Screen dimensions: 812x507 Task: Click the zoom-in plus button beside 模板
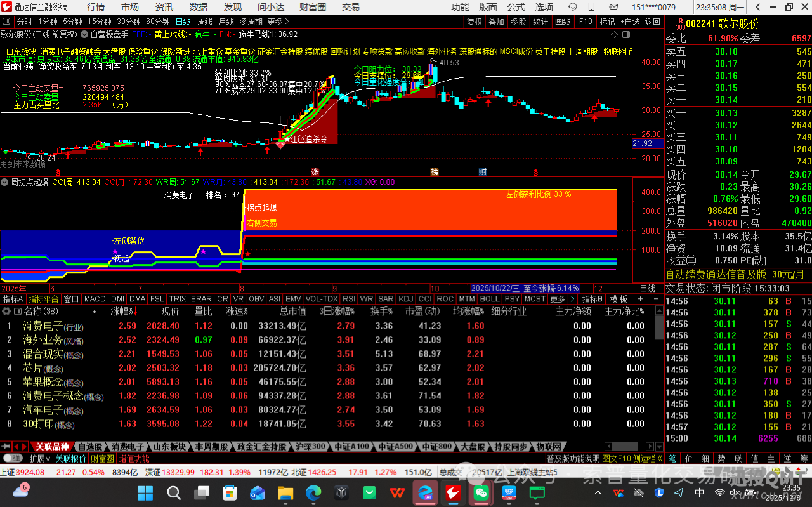coord(640,299)
